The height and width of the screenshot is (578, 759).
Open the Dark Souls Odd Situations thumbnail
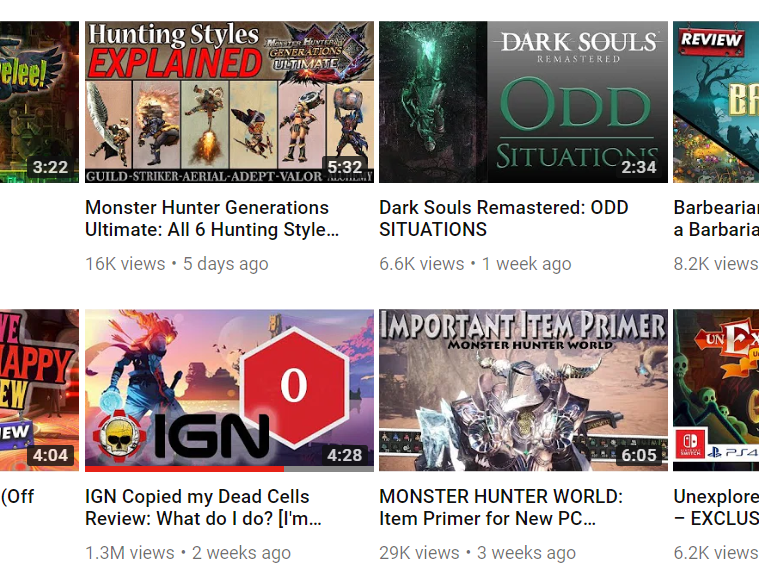(523, 102)
